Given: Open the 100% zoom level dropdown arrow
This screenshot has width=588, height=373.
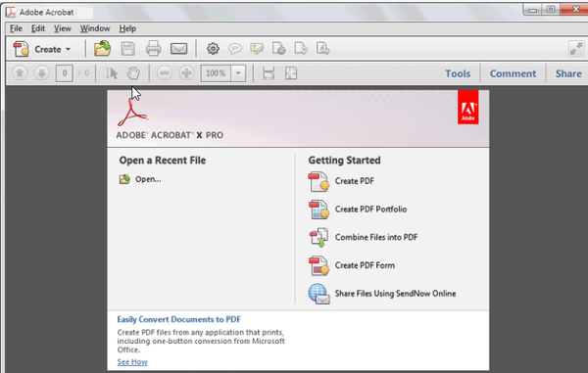Looking at the screenshot, I should coord(238,73).
